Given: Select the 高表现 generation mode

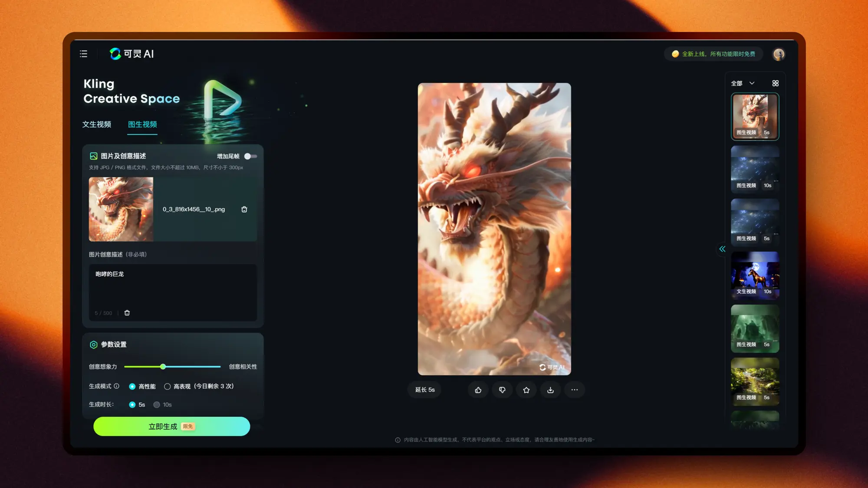Looking at the screenshot, I should (x=167, y=386).
